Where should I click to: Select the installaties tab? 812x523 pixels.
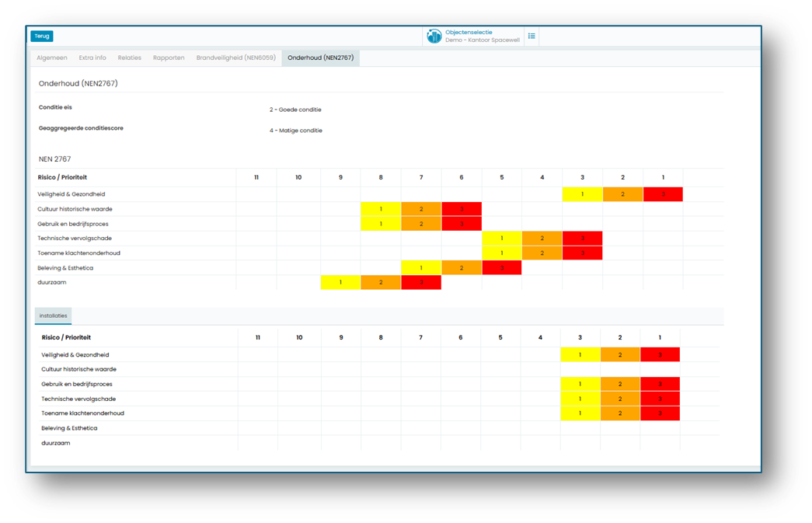click(54, 316)
